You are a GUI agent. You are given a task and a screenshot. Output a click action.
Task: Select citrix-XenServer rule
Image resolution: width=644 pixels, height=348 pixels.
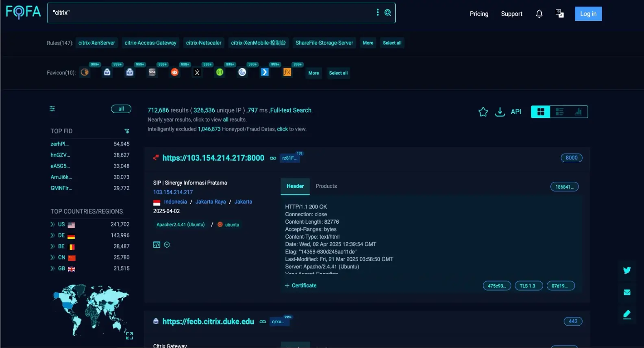[x=97, y=43]
